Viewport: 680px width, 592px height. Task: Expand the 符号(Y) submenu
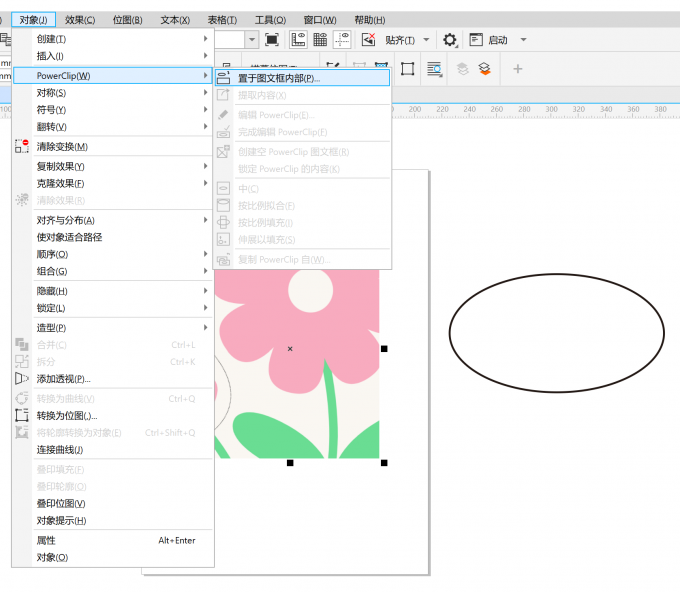pos(113,110)
